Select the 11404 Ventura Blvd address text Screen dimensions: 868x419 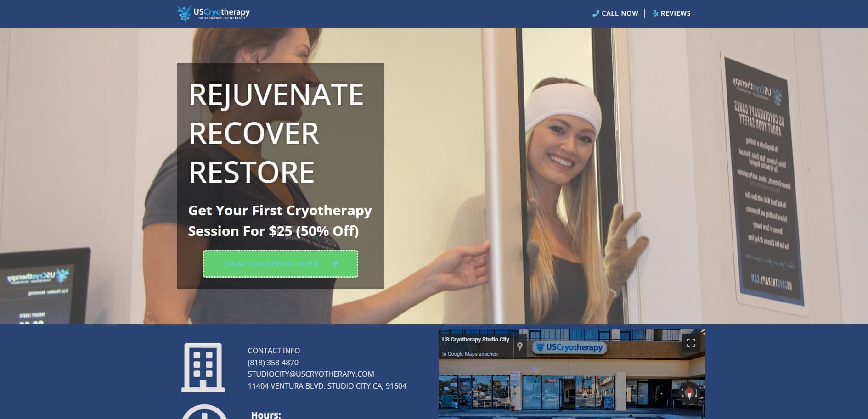pos(327,386)
